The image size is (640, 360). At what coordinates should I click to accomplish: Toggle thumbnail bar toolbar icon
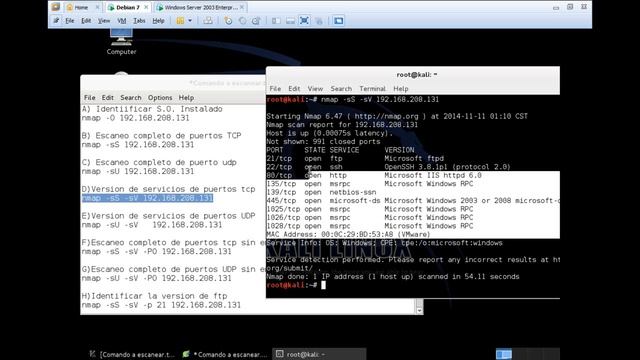point(290,20)
